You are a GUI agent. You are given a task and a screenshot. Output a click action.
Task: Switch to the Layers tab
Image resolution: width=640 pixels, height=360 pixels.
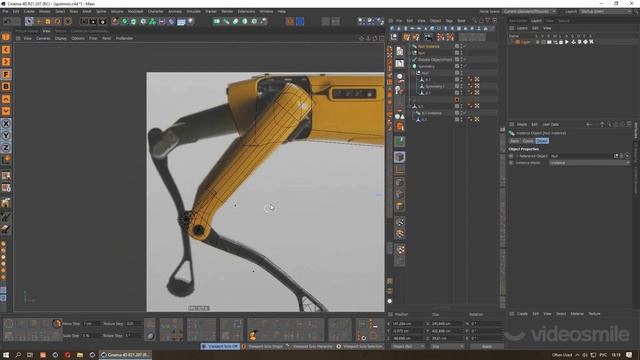pyautogui.click(x=536, y=20)
